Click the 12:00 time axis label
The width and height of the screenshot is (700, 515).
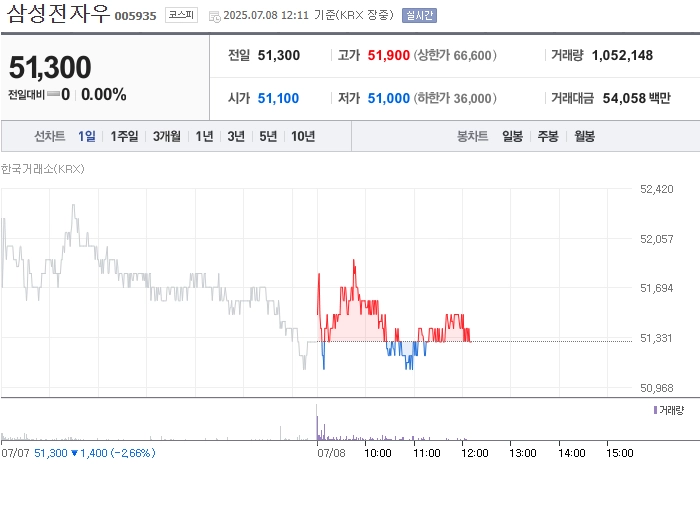(x=475, y=453)
